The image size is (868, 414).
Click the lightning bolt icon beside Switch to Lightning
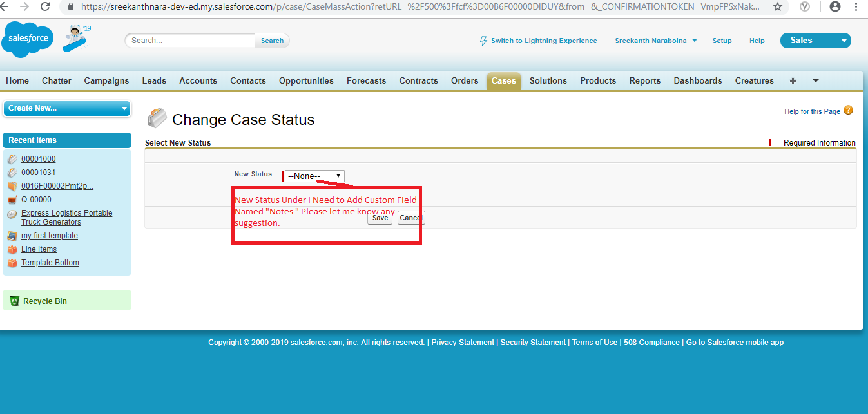(484, 41)
